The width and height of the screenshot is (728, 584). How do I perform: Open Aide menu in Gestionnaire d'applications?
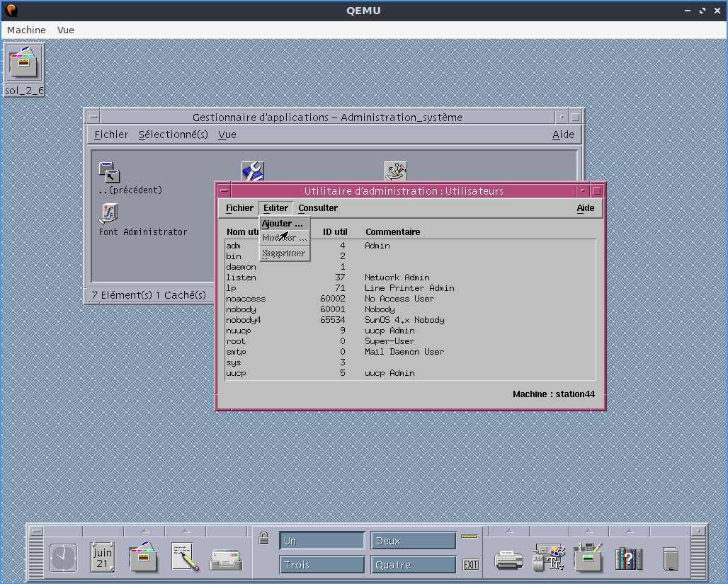point(563,134)
